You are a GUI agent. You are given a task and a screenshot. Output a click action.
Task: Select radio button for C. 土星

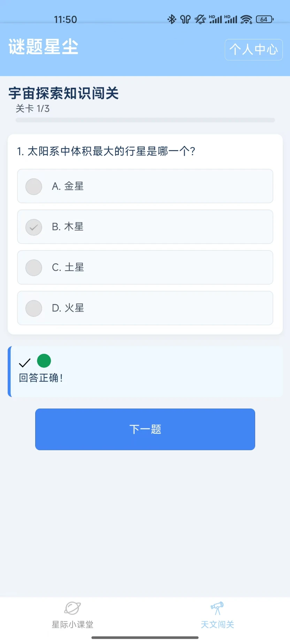click(x=34, y=268)
